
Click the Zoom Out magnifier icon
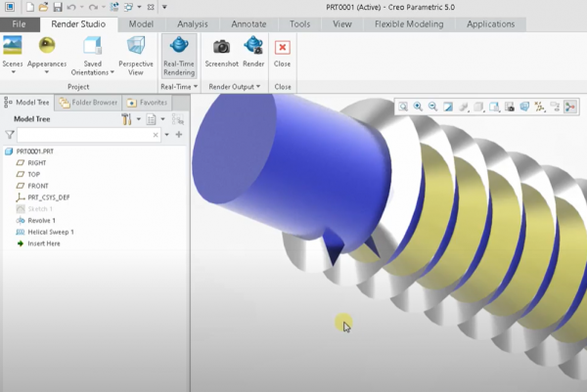pyautogui.click(x=433, y=106)
